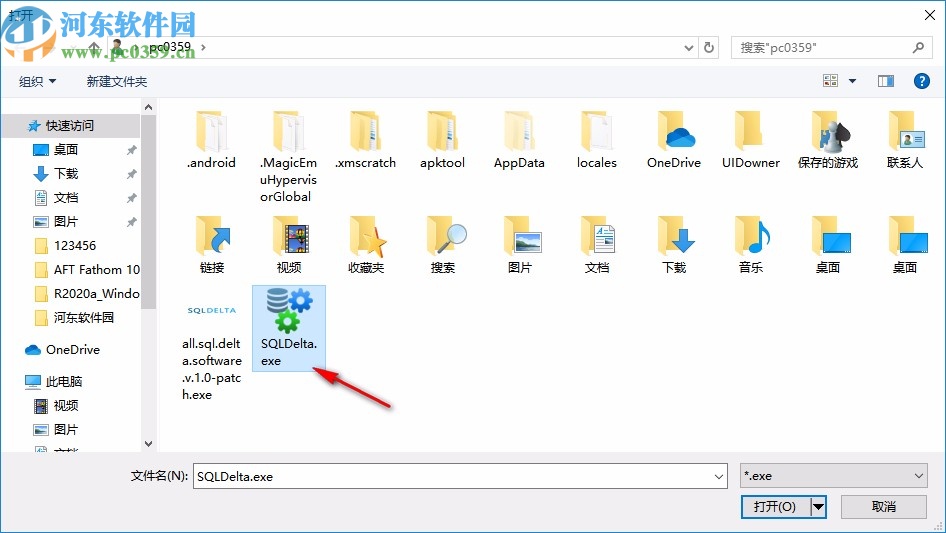Click the search magnifier icon
This screenshot has height=533, width=946.
coord(918,47)
